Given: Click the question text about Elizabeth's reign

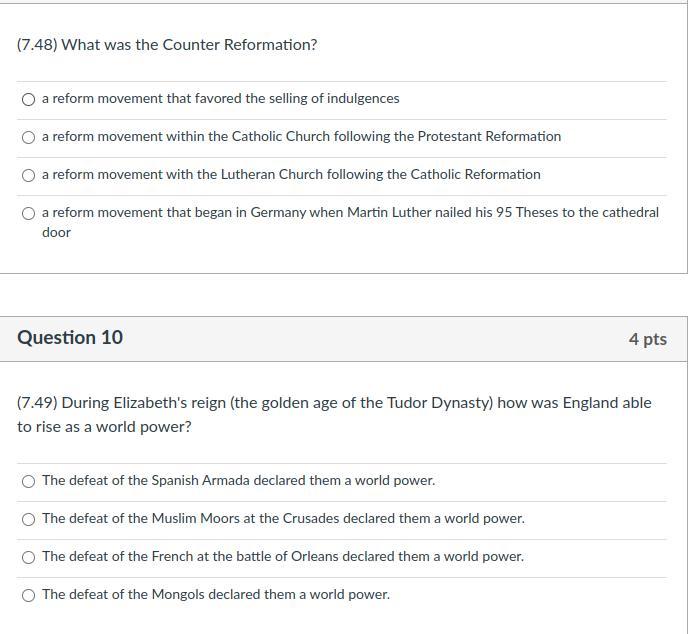Looking at the screenshot, I should pyautogui.click(x=334, y=415).
